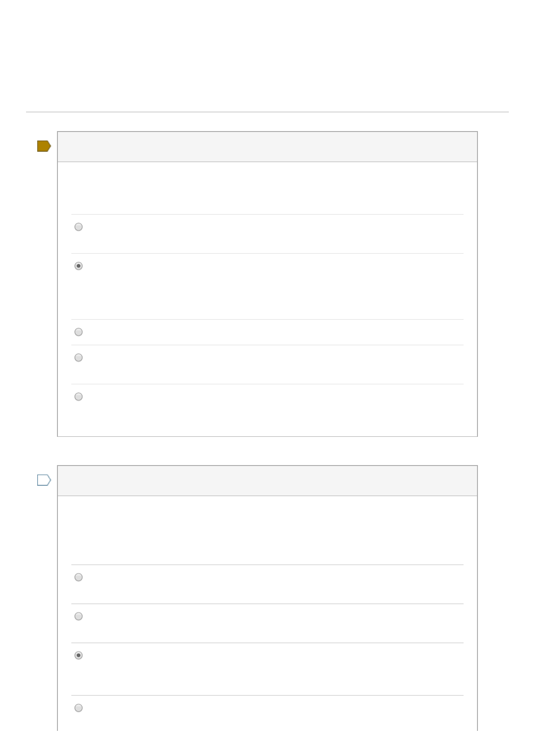This screenshot has height=756, width=534.
Task: Click the horizontal divider line above the first question
Action: (x=267, y=112)
